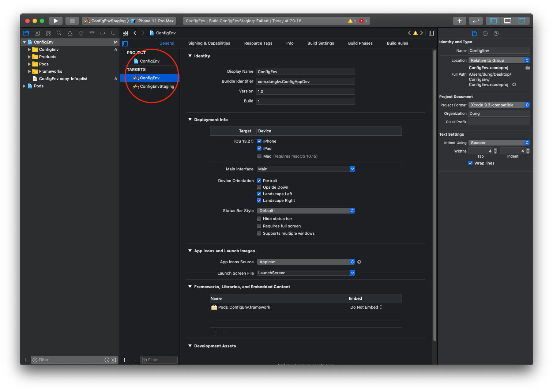Open the Build Settings tab
Image resolution: width=553 pixels, height=392 pixels.
321,43
